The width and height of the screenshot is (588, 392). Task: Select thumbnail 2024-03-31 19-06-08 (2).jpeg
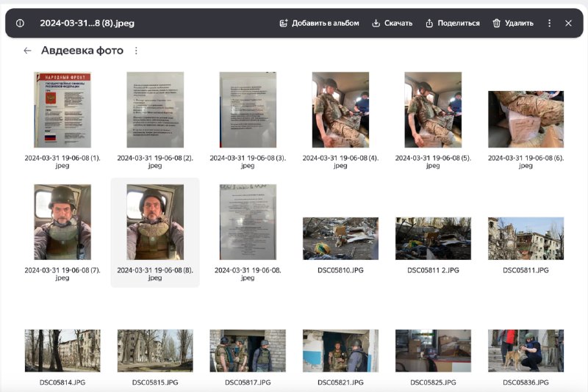155,109
